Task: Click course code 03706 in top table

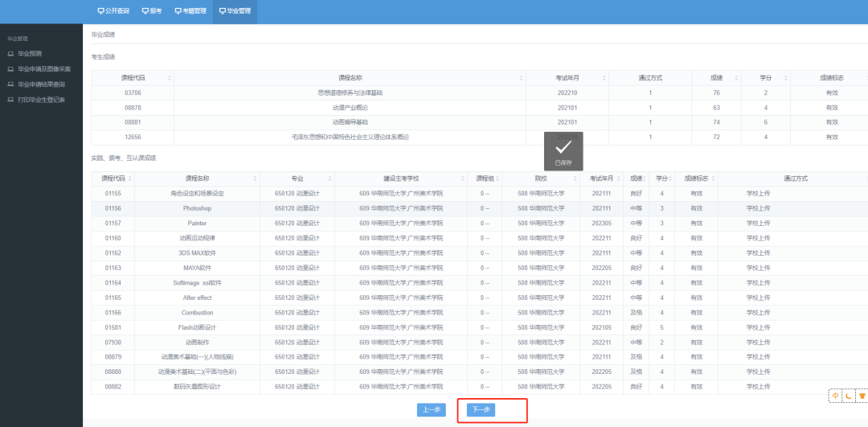Action: point(133,93)
